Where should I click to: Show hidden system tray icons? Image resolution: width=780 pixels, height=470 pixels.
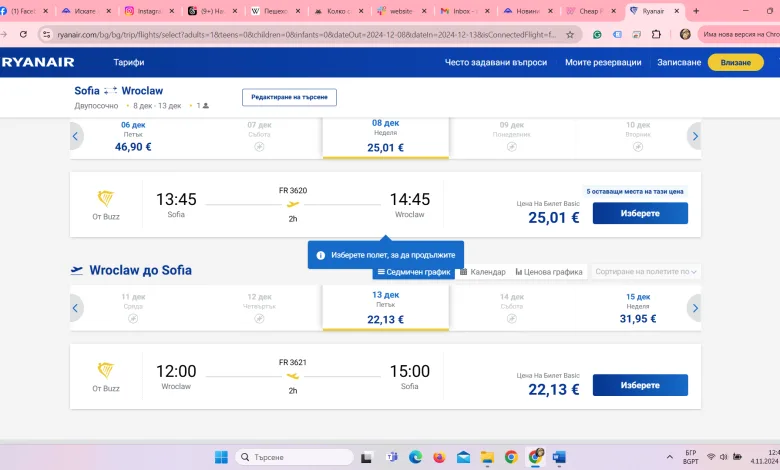coord(670,457)
